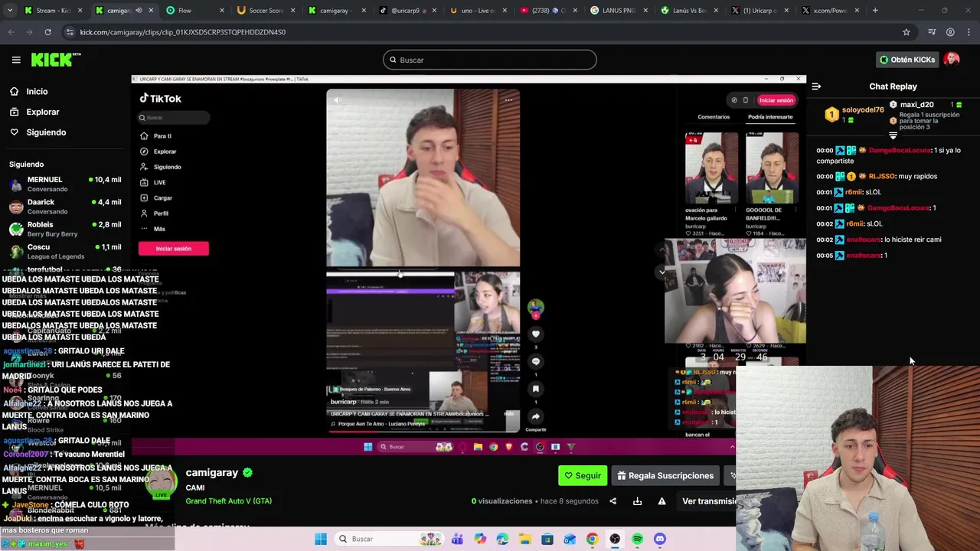Click the TikTok comment bubble icon
Viewport: 980px width, 551px height.
click(x=536, y=361)
